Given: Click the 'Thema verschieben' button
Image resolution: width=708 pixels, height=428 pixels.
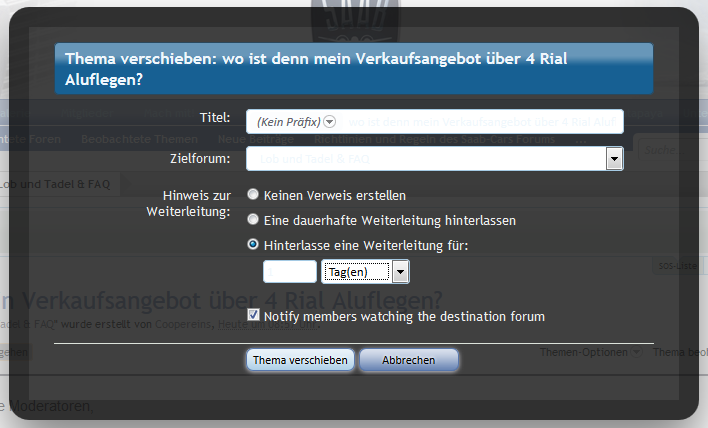Looking at the screenshot, I should click(x=300, y=360).
